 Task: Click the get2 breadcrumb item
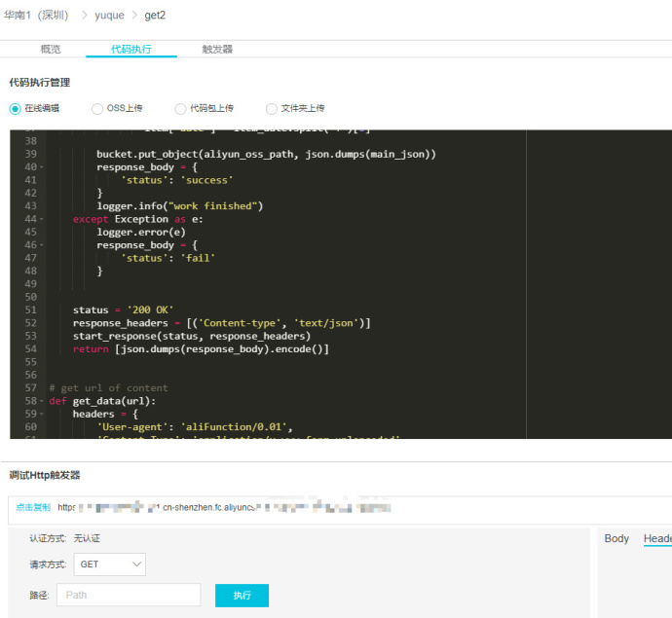pyautogui.click(x=155, y=16)
